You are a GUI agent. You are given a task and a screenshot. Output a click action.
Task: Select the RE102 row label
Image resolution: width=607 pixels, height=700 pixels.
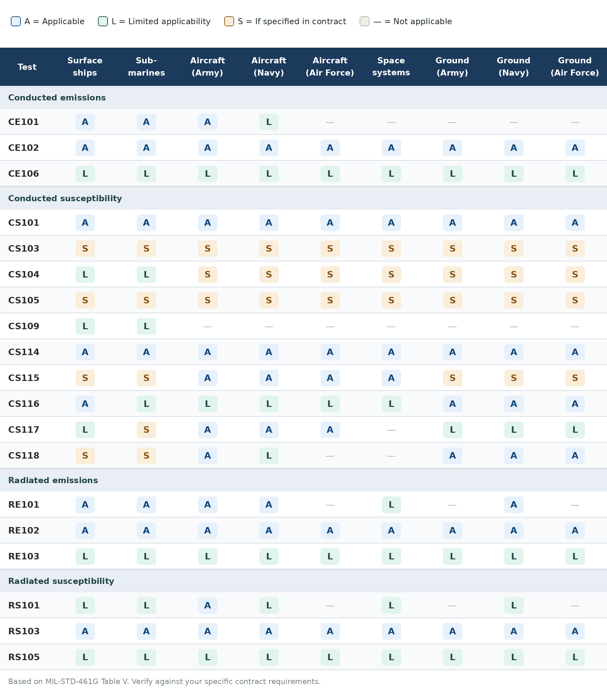tap(24, 530)
